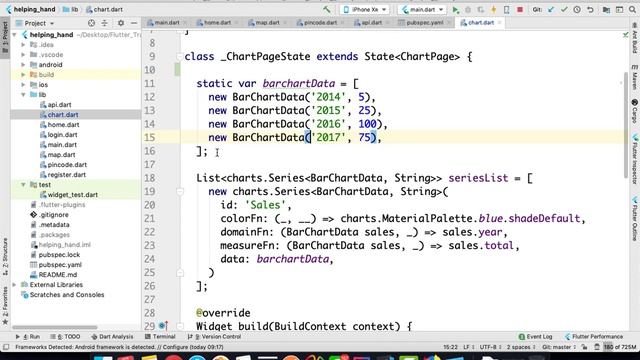Expand External Libraries node
The height and width of the screenshot is (360, 640).
(15, 284)
